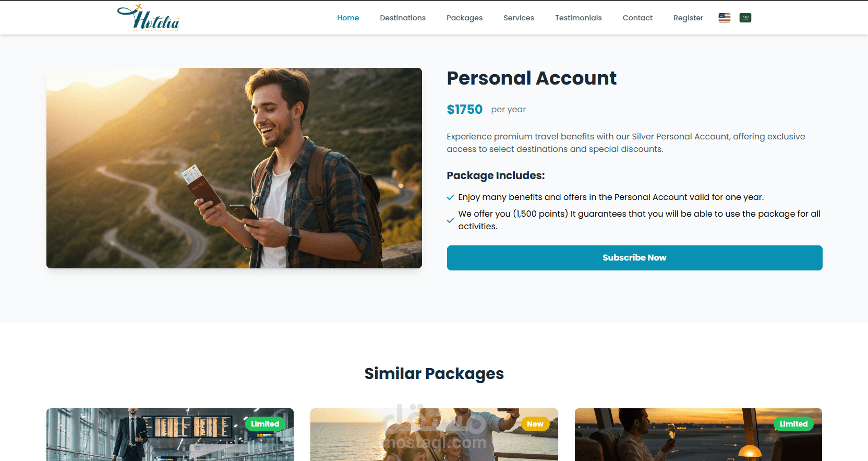Click the green Limited badge on airport card

tap(265, 424)
